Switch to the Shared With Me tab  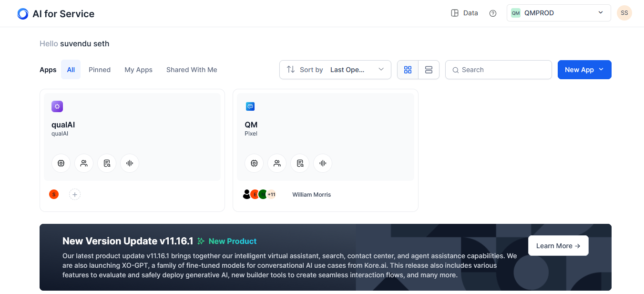coord(192,70)
